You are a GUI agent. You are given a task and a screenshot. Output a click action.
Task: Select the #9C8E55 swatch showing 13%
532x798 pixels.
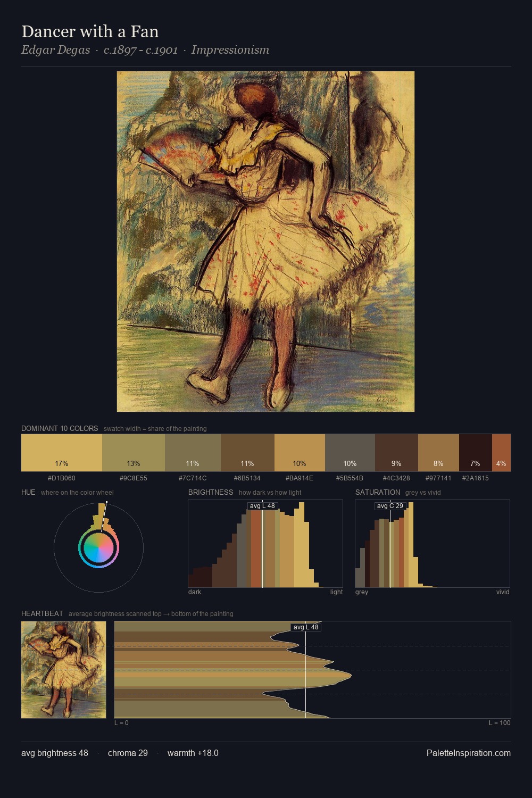pos(134,453)
